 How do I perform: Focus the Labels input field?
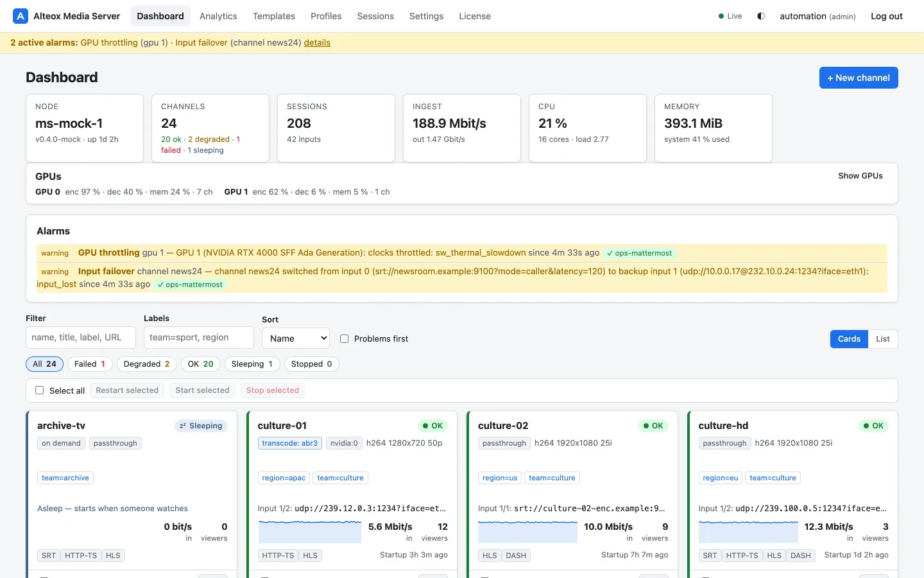[199, 337]
